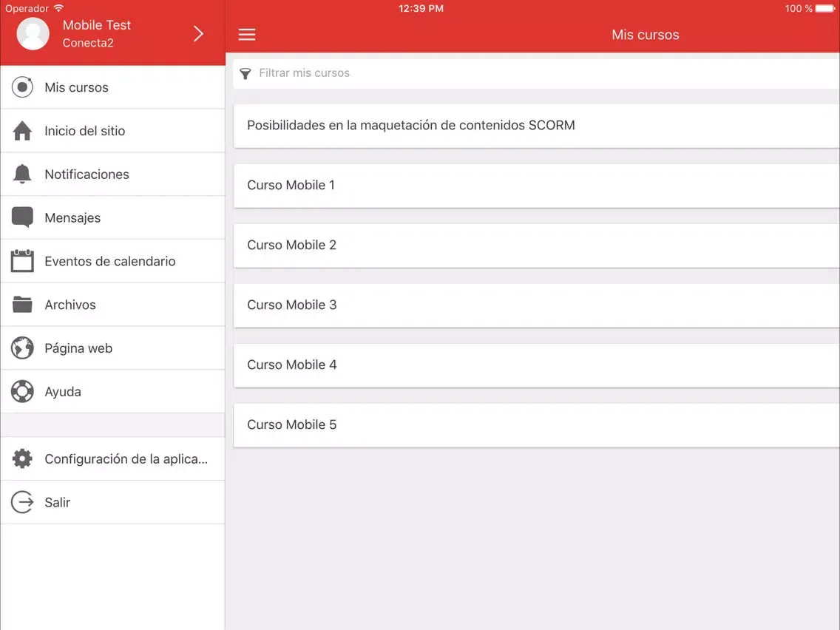
Task: Select Curso Mobile 3 from list
Action: pyautogui.click(x=536, y=305)
